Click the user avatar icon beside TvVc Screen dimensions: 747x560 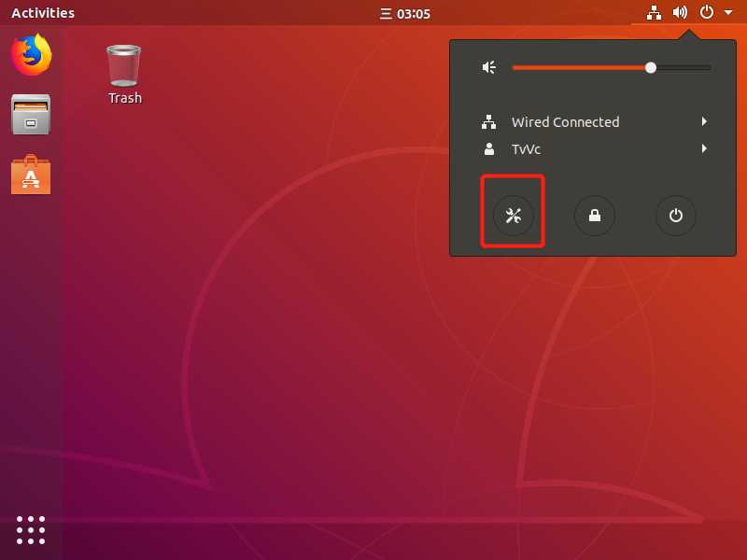(x=488, y=149)
